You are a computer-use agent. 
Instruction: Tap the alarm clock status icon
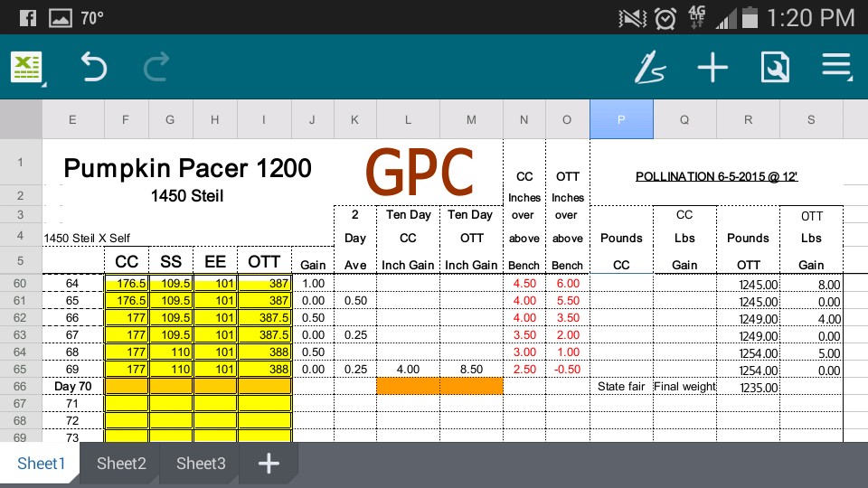click(x=665, y=17)
